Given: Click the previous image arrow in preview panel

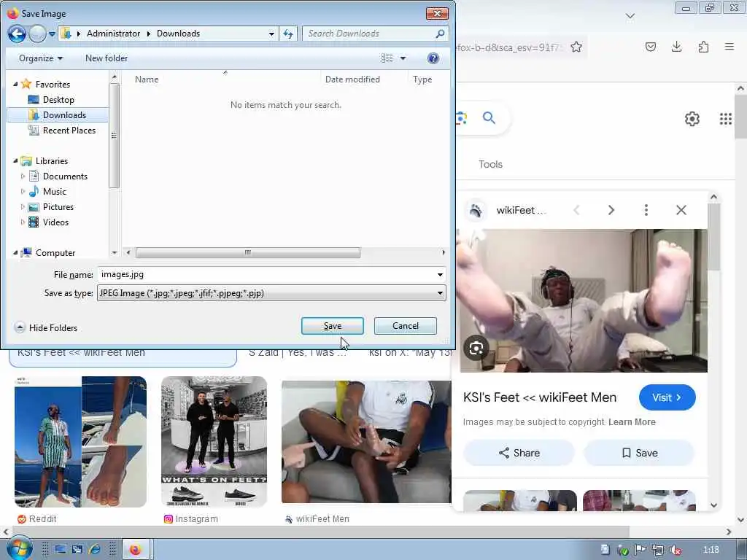Looking at the screenshot, I should [x=576, y=210].
